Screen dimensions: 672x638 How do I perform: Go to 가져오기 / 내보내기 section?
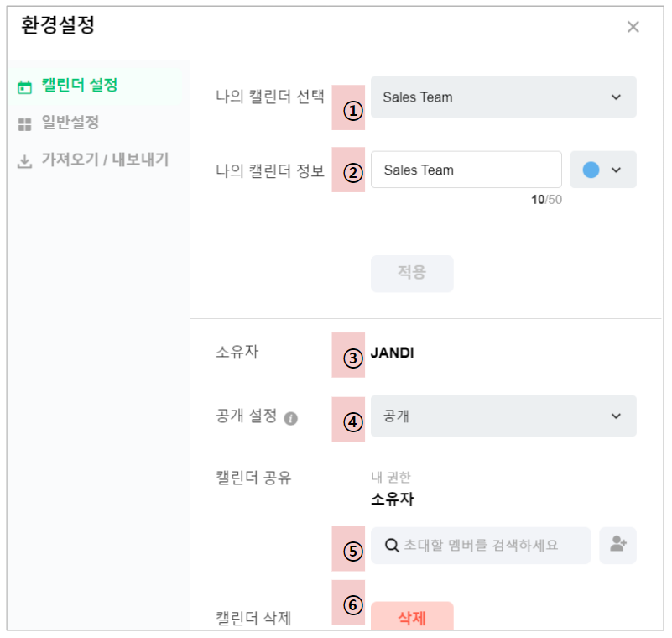click(105, 160)
